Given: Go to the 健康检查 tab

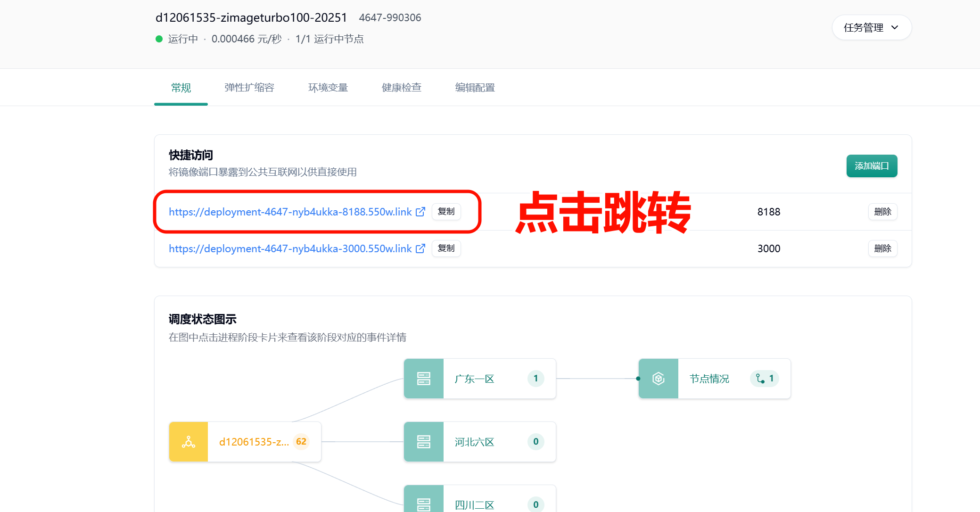Looking at the screenshot, I should 401,88.
